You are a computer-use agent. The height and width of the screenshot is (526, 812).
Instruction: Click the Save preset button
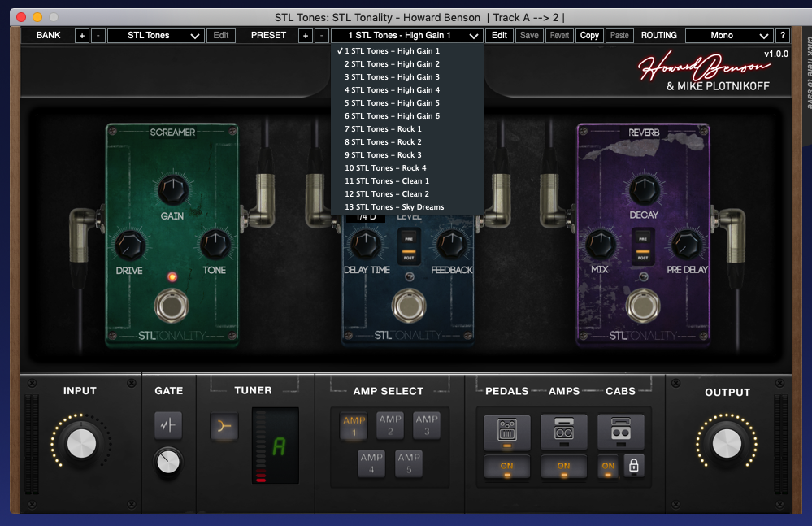tap(529, 35)
